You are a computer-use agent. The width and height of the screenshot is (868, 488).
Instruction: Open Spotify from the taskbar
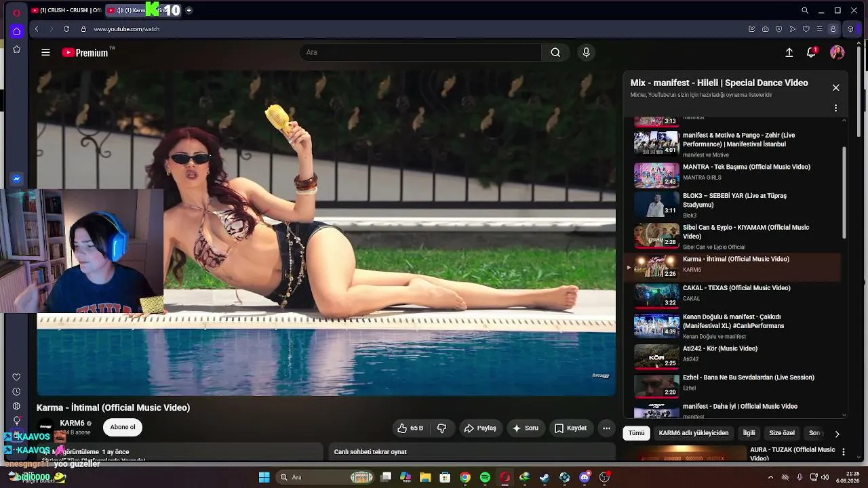(x=485, y=477)
